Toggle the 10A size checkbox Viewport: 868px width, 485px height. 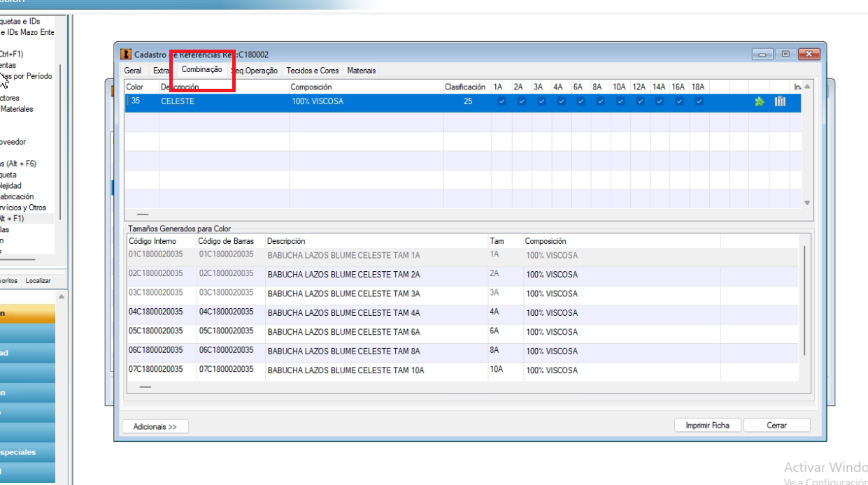(620, 101)
